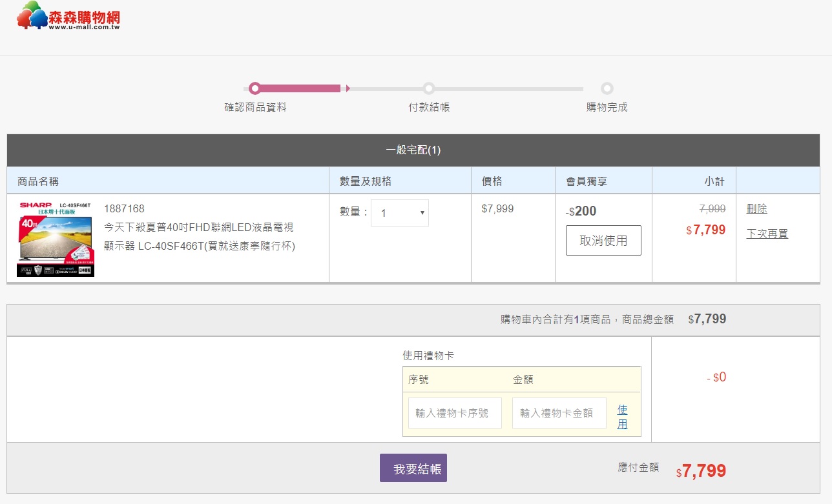Click the red $7,799 subtotal in the product row
Screen dimensions: 832x504
pyautogui.click(x=706, y=230)
